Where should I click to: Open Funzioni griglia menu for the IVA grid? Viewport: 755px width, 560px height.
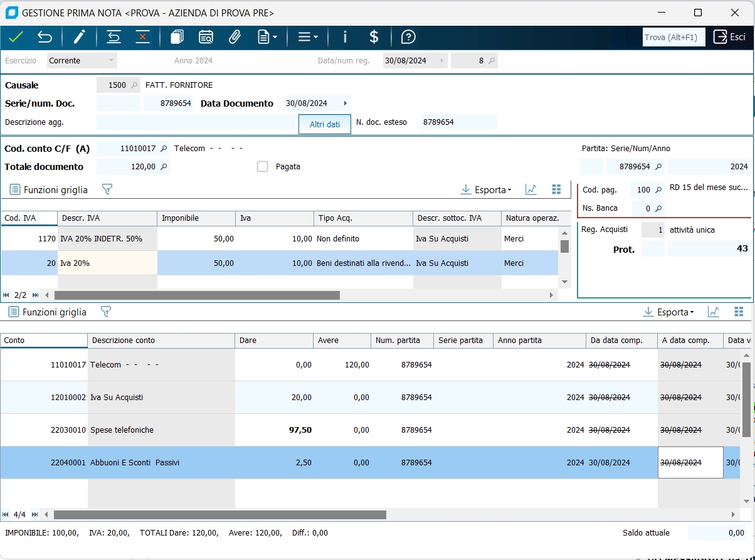click(x=49, y=189)
